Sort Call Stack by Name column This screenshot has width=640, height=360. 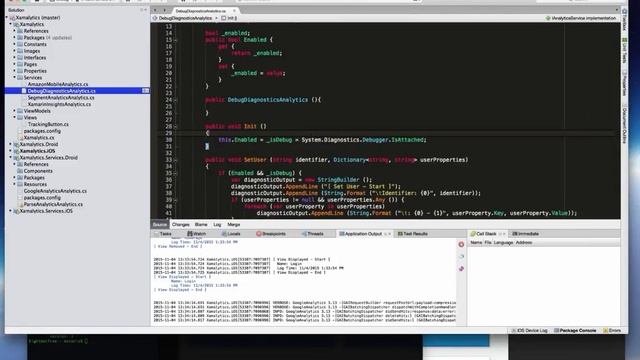click(x=476, y=242)
